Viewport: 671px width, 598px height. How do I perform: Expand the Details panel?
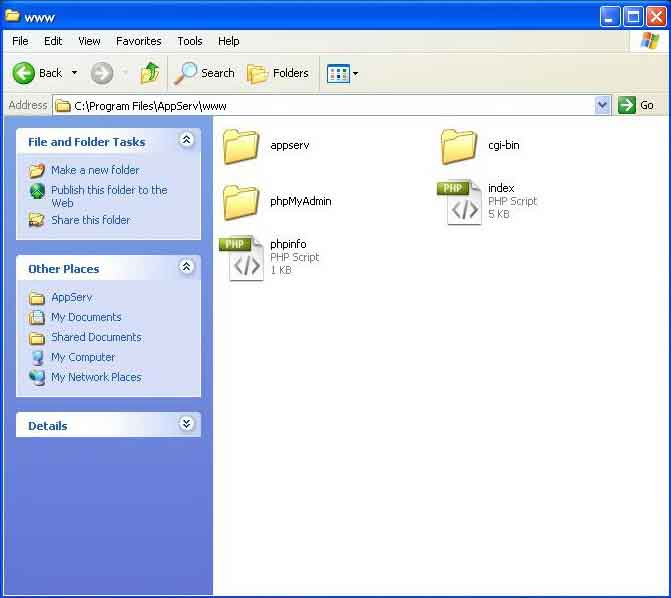(x=187, y=424)
